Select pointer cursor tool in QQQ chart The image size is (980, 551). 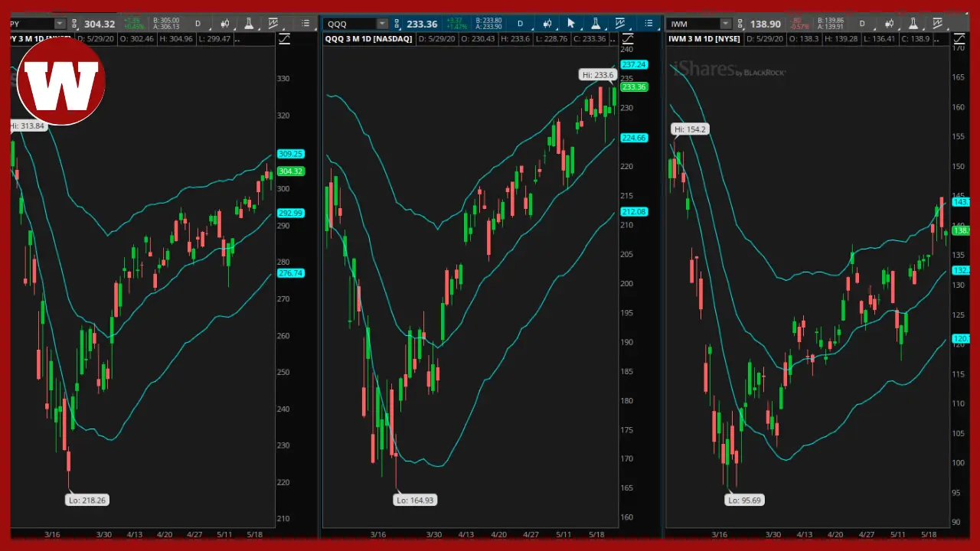click(571, 24)
